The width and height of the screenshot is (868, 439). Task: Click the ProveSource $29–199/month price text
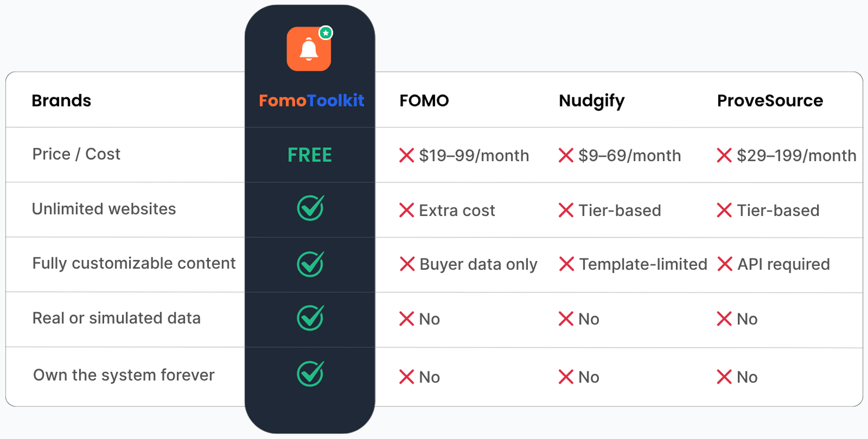pos(796,156)
